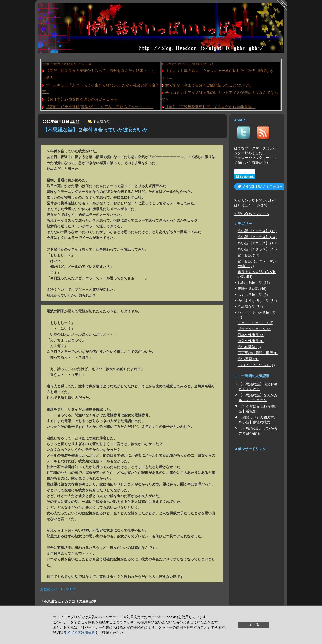This screenshot has width=322, height=644.
Task: Click the ここ一週間の人気記事 heading
Action: (x=252, y=376)
